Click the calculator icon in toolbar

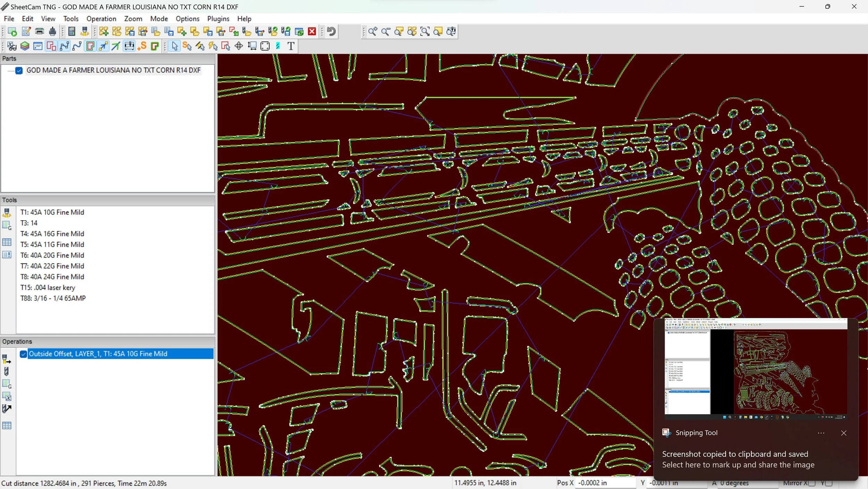tap(72, 32)
